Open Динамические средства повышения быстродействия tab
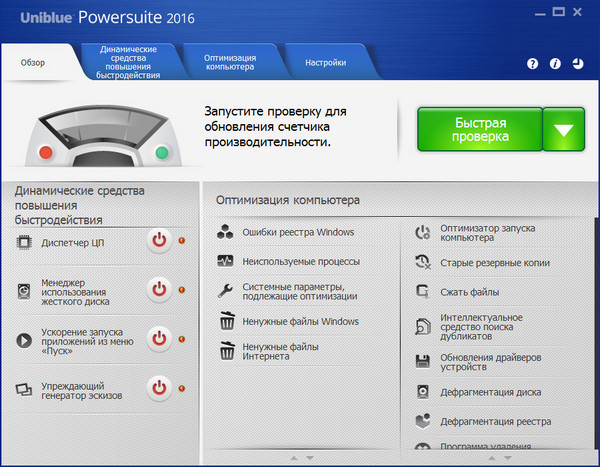The image size is (600, 467). 129,62
